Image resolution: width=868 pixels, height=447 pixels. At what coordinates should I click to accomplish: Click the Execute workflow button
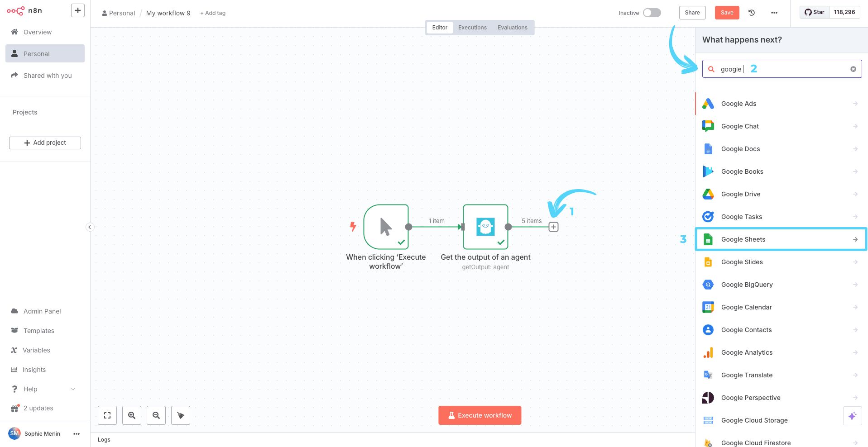tap(480, 415)
